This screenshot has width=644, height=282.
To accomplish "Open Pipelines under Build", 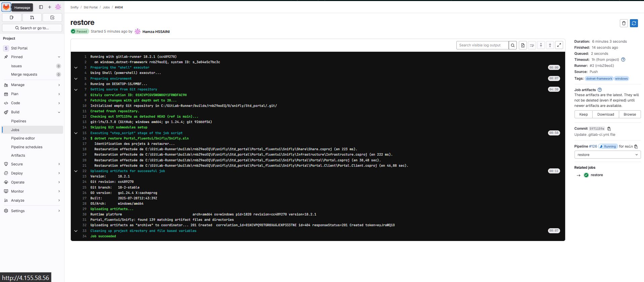I will [32, 121].
